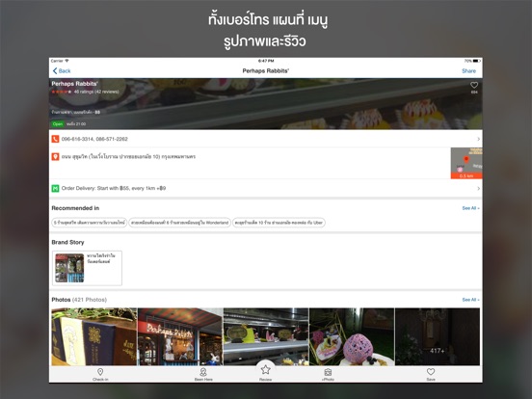532x399 pixels.
Task: Open the first recommended list tag
Action: click(90, 223)
